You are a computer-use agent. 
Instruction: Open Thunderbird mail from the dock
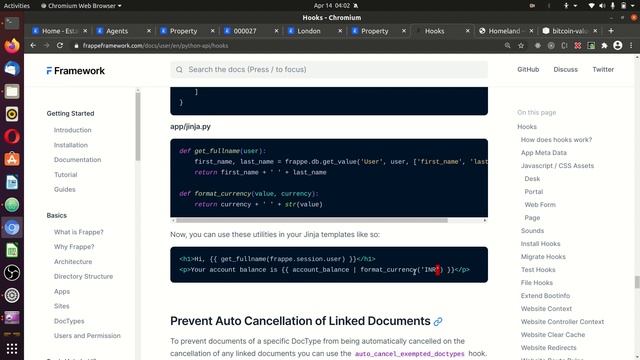coord(12,68)
